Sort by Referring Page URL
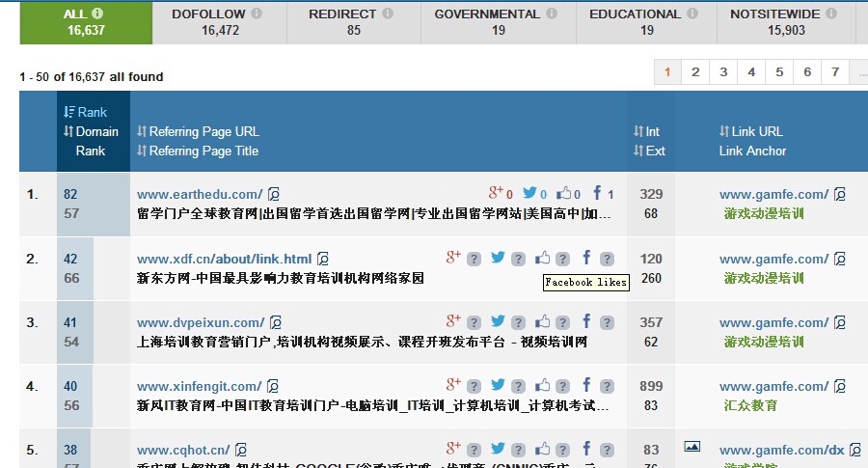Screen dimensions: 868x468 tap(198, 132)
